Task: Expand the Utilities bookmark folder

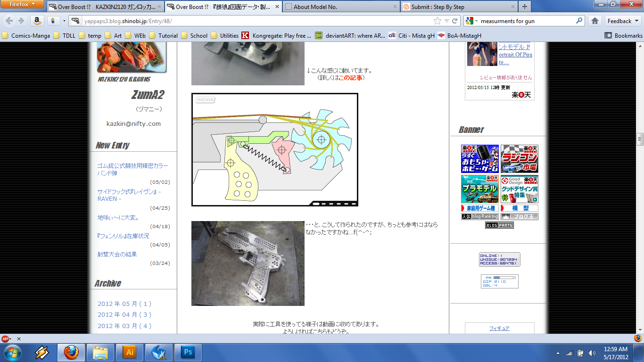Action: point(225,35)
